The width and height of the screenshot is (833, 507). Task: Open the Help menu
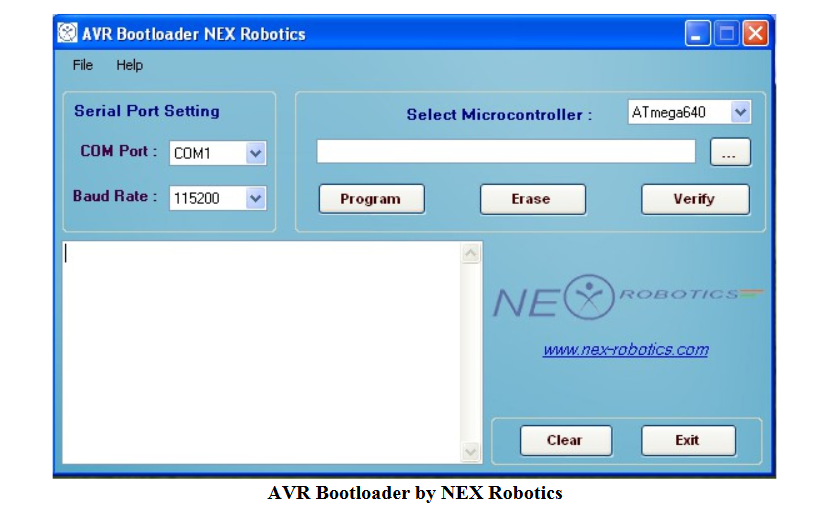click(x=129, y=65)
